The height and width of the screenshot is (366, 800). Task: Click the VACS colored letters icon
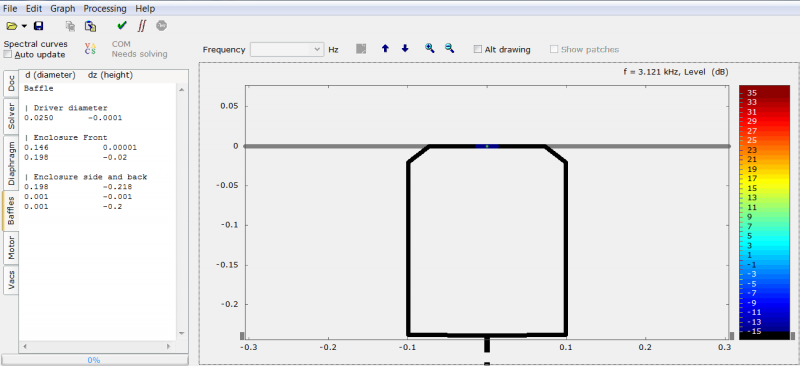pyautogui.click(x=90, y=48)
